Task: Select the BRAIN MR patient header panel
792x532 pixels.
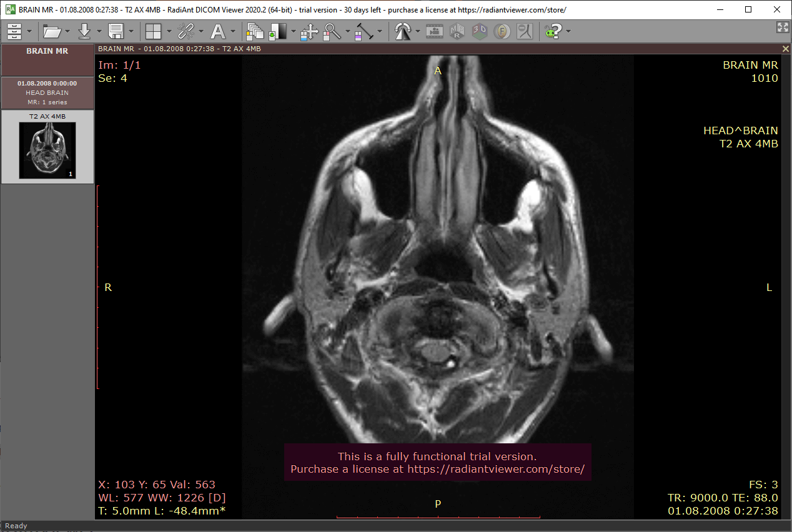Action: point(47,59)
